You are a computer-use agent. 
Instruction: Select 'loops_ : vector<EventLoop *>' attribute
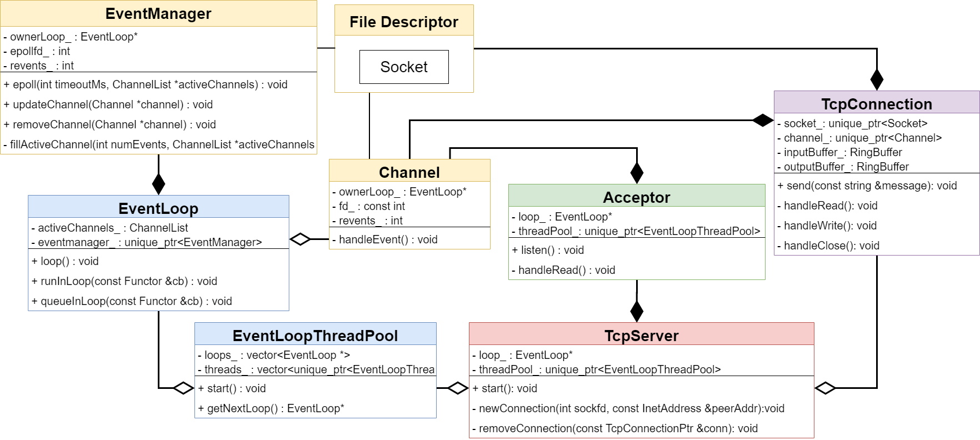pyautogui.click(x=274, y=356)
